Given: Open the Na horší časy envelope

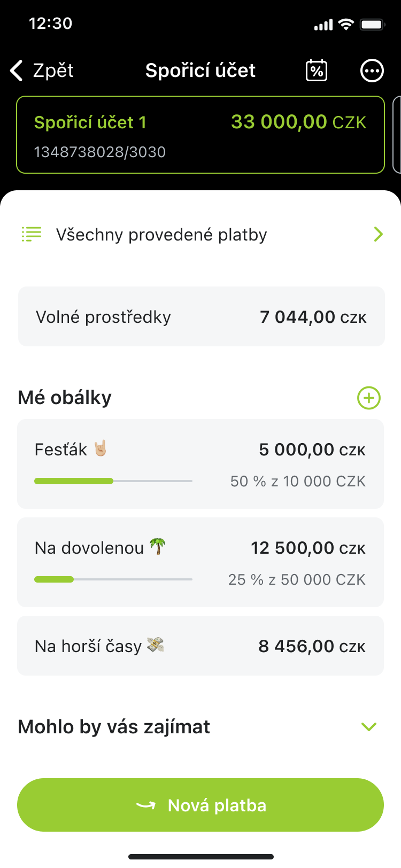Looking at the screenshot, I should pos(200,646).
